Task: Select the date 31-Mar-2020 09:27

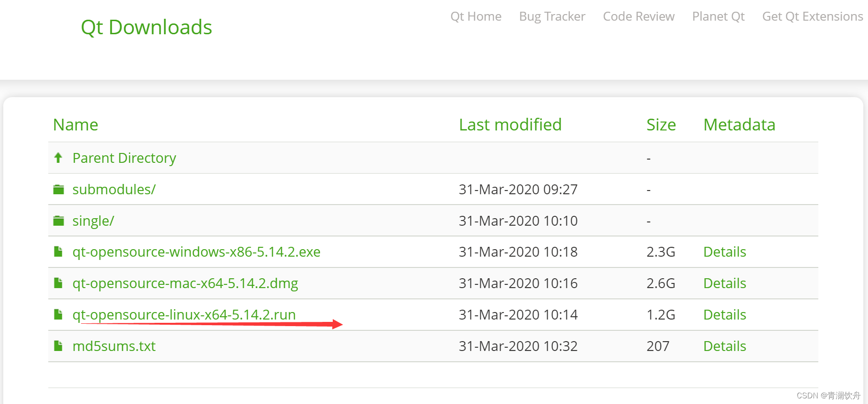Action: [518, 190]
